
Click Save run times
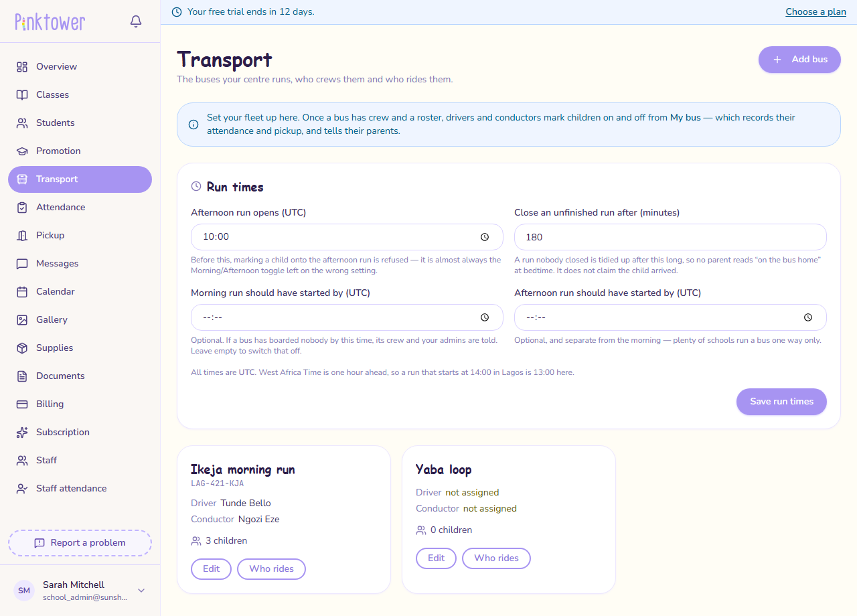click(x=781, y=402)
